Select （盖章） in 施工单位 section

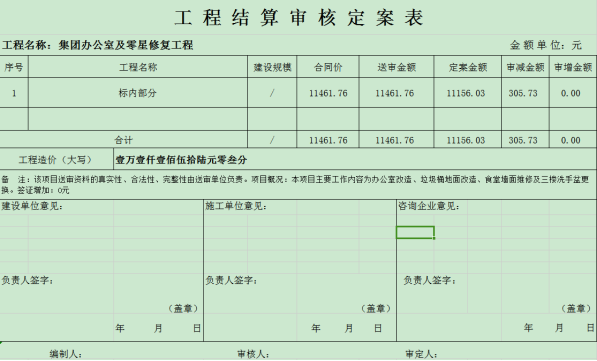[375, 308]
